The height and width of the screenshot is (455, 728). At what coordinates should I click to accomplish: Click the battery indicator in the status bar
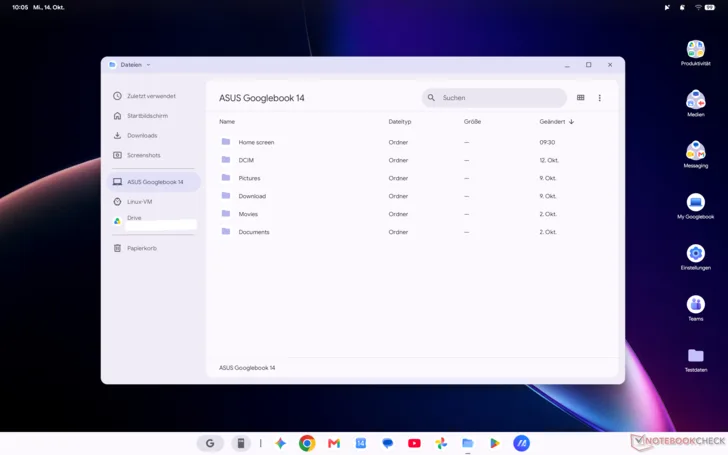[x=709, y=7]
